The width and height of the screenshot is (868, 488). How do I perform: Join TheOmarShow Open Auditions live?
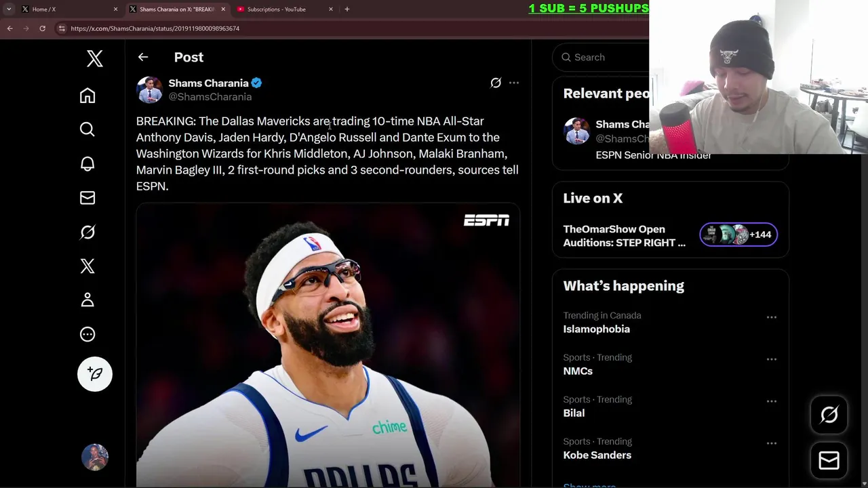(x=624, y=236)
